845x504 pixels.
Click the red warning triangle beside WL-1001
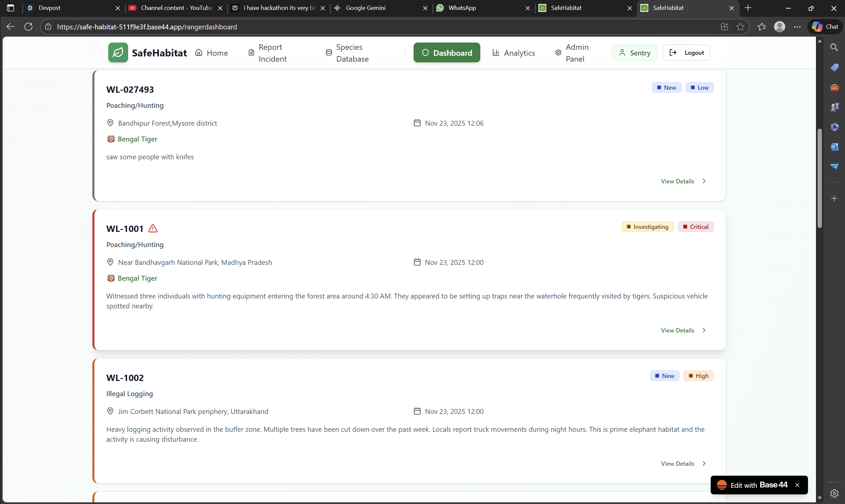[x=153, y=229]
